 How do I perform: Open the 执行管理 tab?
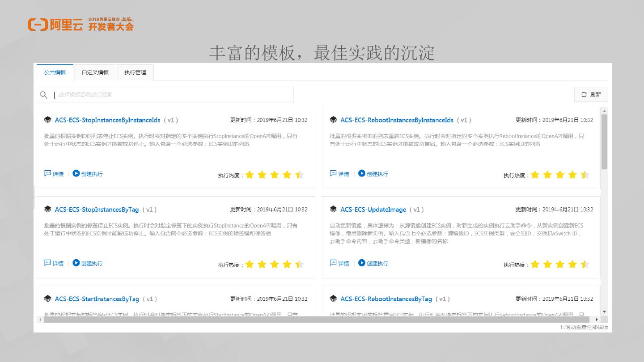click(135, 72)
